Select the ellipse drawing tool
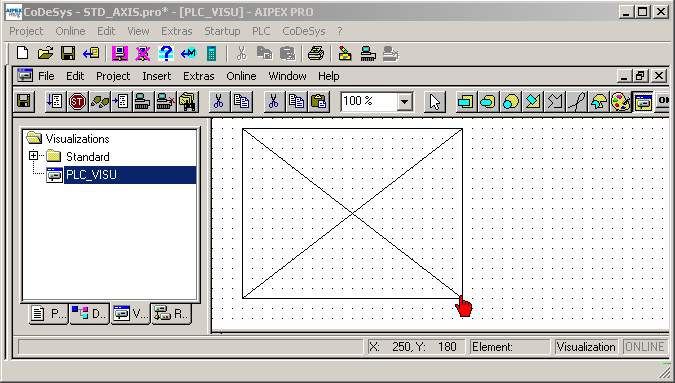Image resolution: width=675 pixels, height=383 pixels. (x=510, y=102)
